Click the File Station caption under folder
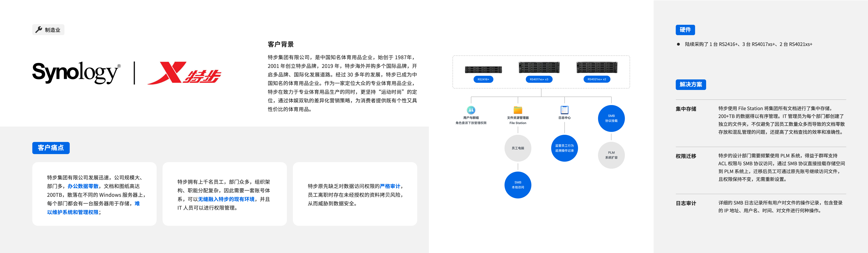868x253 pixels. point(518,123)
